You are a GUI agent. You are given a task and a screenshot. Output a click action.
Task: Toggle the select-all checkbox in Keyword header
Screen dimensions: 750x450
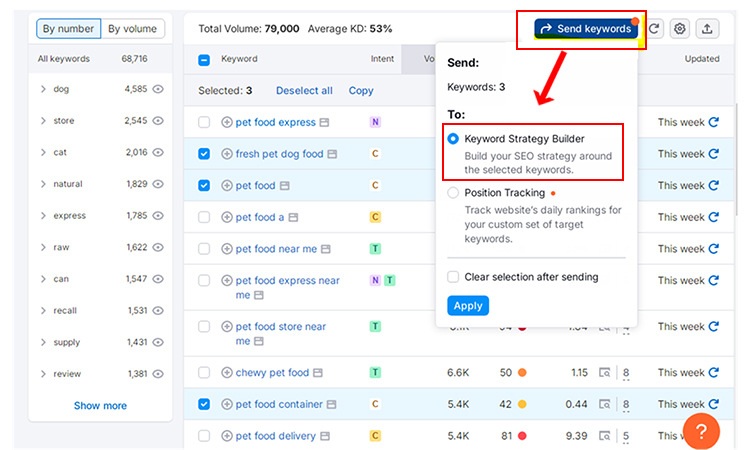pos(204,60)
